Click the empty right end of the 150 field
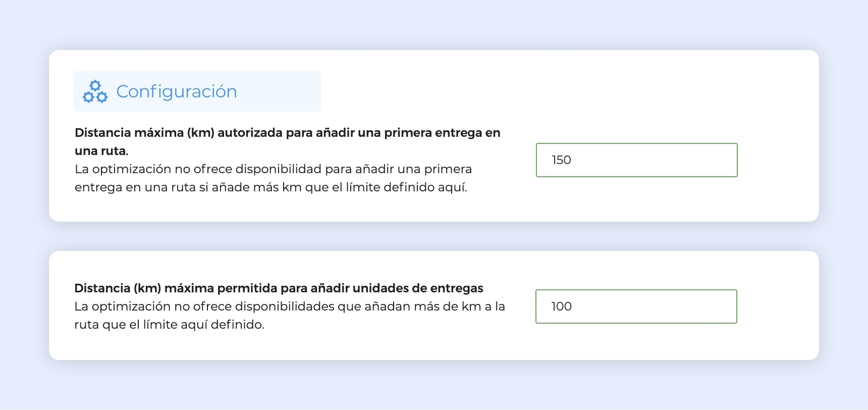868x410 pixels. click(707, 160)
